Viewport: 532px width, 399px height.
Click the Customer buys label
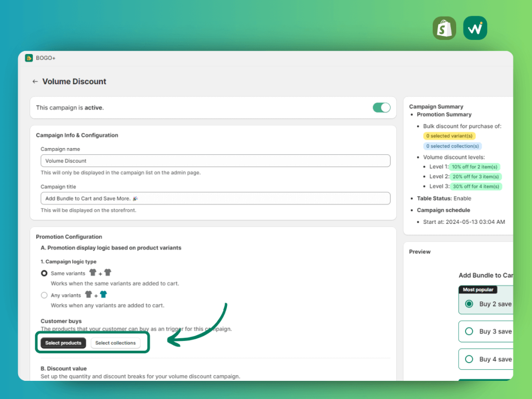coord(61,321)
